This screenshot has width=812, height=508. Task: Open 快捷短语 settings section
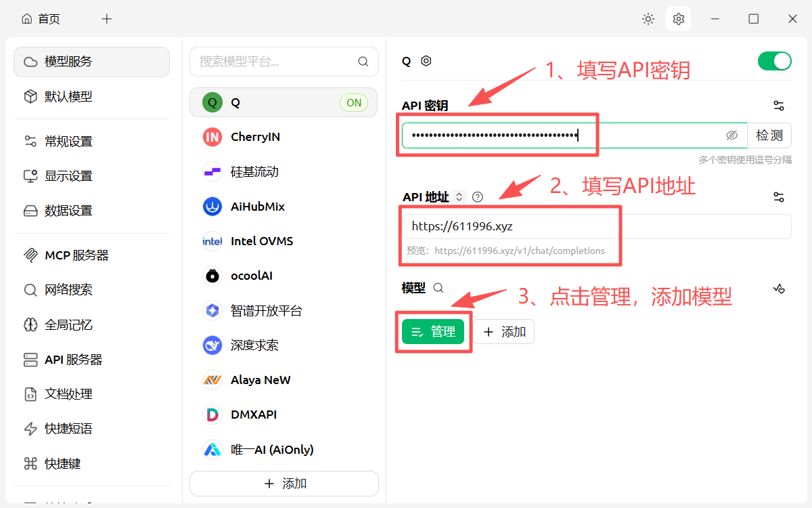pos(92,429)
